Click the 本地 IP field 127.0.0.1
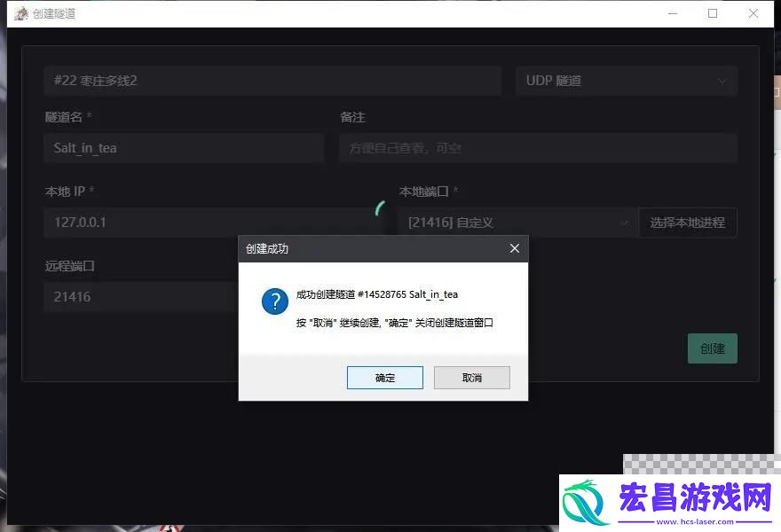 (x=213, y=223)
